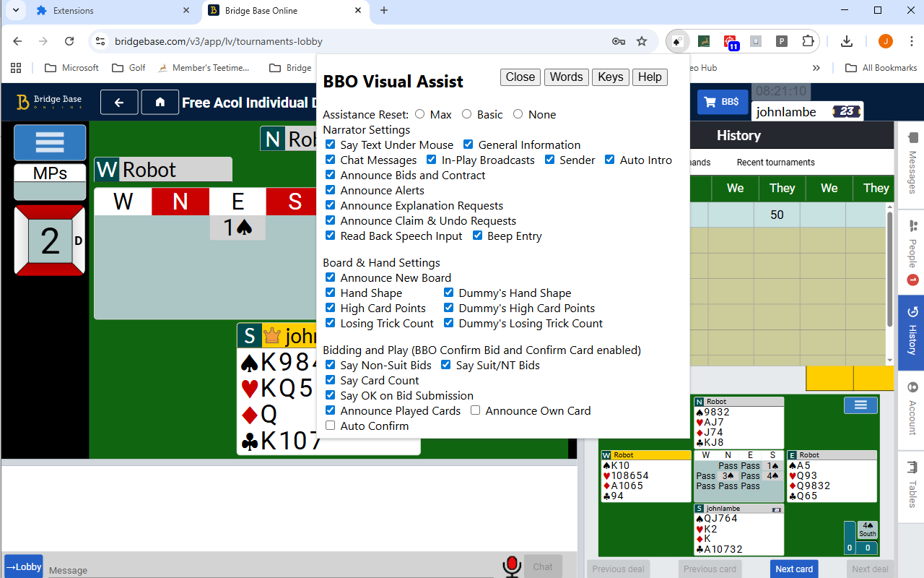Click the Keys button
The height and width of the screenshot is (578, 924).
611,77
